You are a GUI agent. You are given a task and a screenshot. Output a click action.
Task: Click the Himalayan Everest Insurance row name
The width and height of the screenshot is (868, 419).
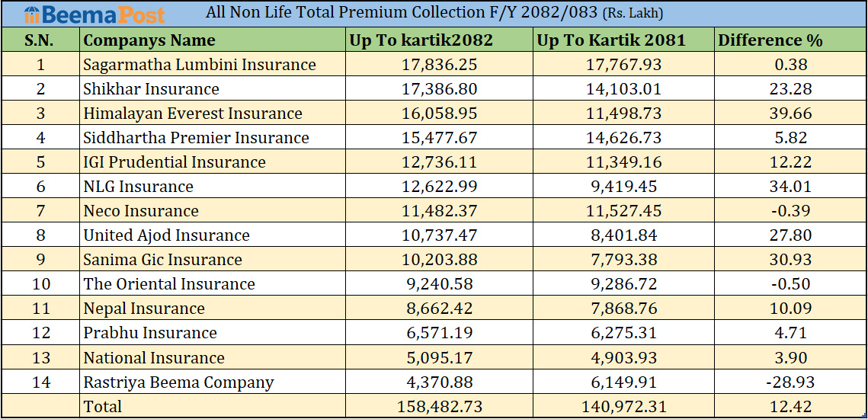193,114
